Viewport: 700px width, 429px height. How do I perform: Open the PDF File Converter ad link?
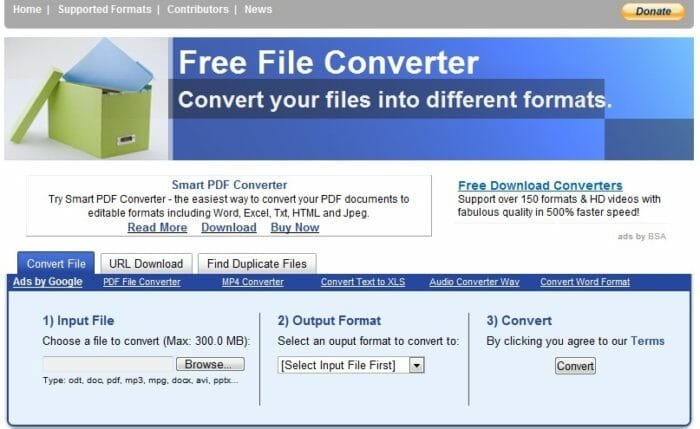click(142, 282)
